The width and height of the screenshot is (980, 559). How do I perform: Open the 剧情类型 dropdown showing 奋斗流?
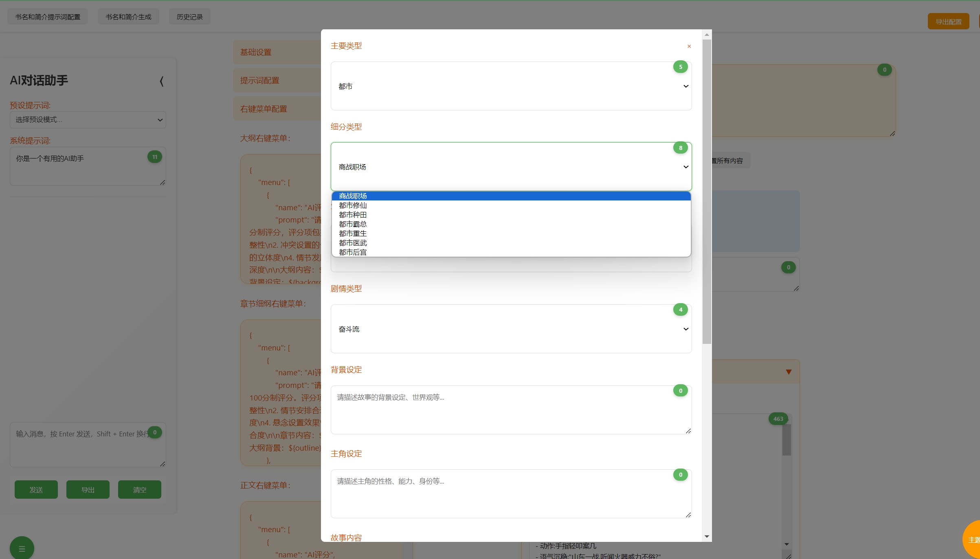click(x=511, y=329)
